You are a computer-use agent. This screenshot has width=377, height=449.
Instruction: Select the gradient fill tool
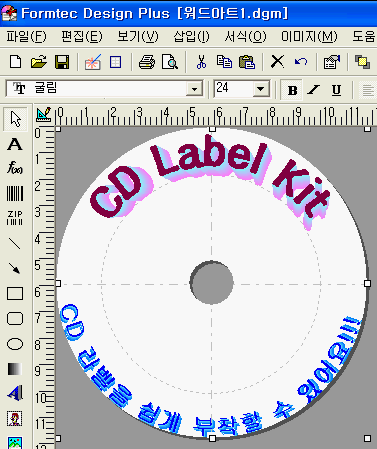15,369
